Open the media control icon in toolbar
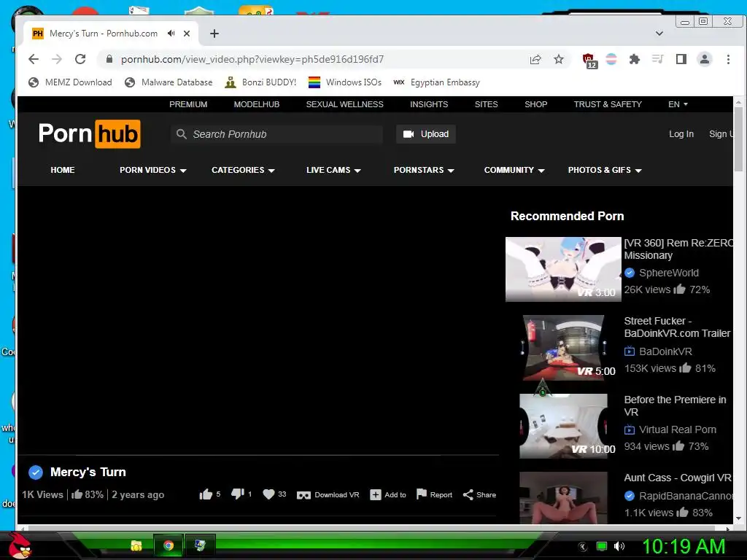 tap(657, 59)
